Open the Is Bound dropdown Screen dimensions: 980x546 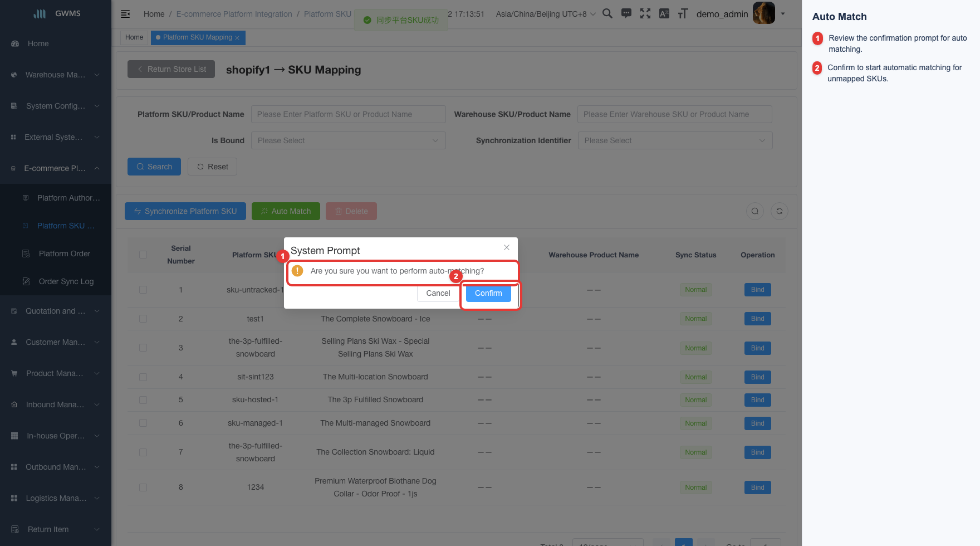[349, 140]
